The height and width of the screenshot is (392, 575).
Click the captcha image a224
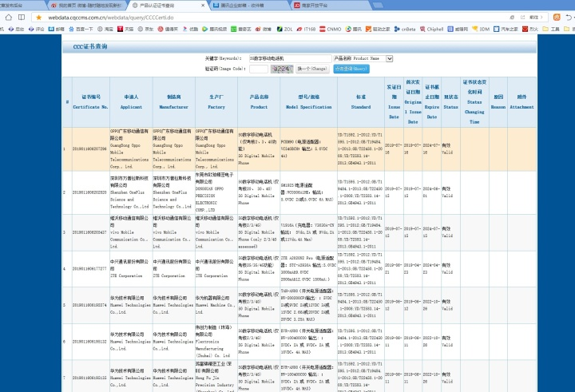point(282,69)
